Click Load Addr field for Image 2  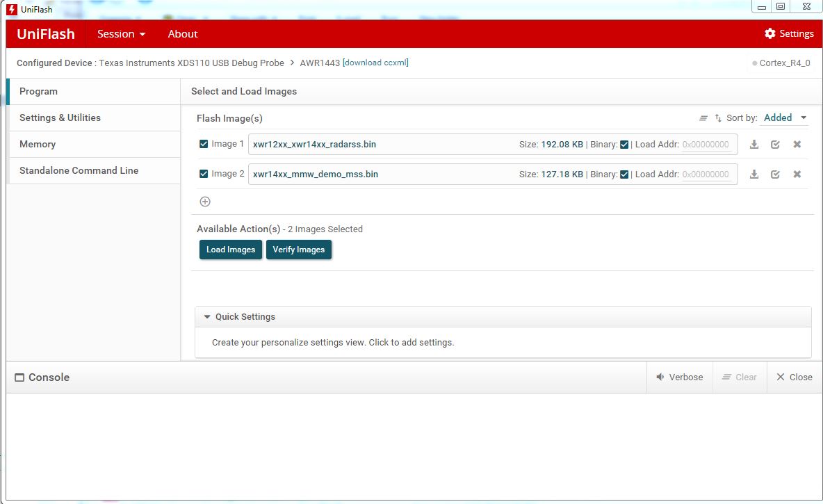pos(706,174)
